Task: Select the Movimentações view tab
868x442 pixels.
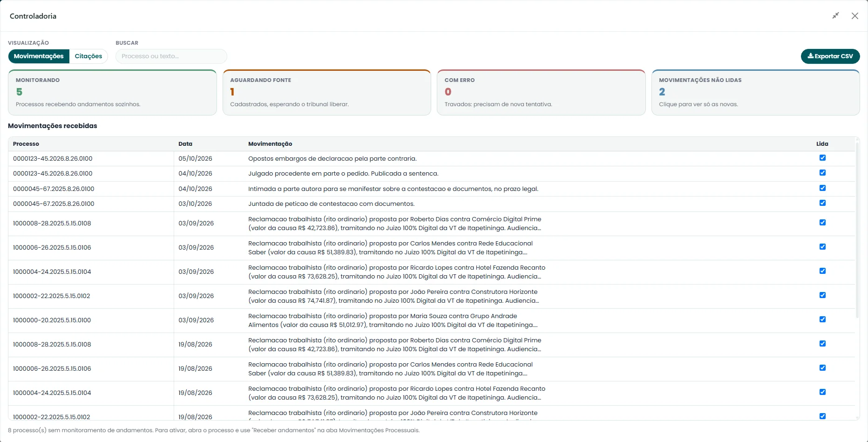Action: point(39,56)
